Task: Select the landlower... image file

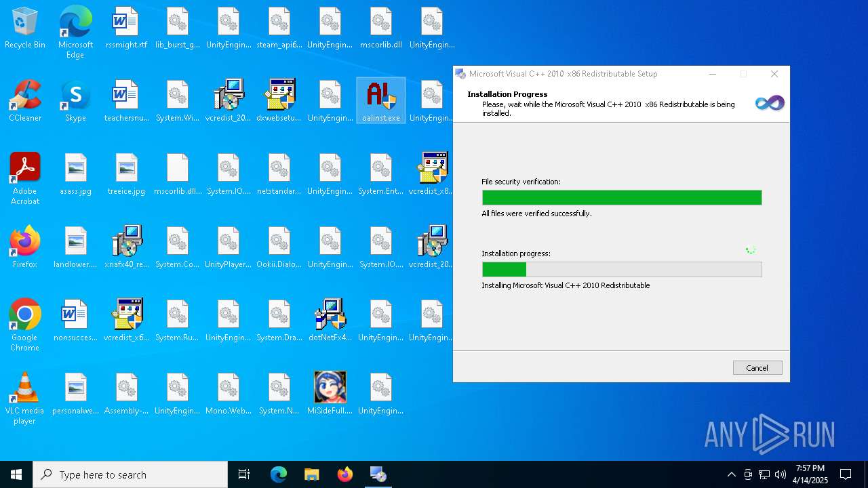Action: pyautogui.click(x=75, y=248)
